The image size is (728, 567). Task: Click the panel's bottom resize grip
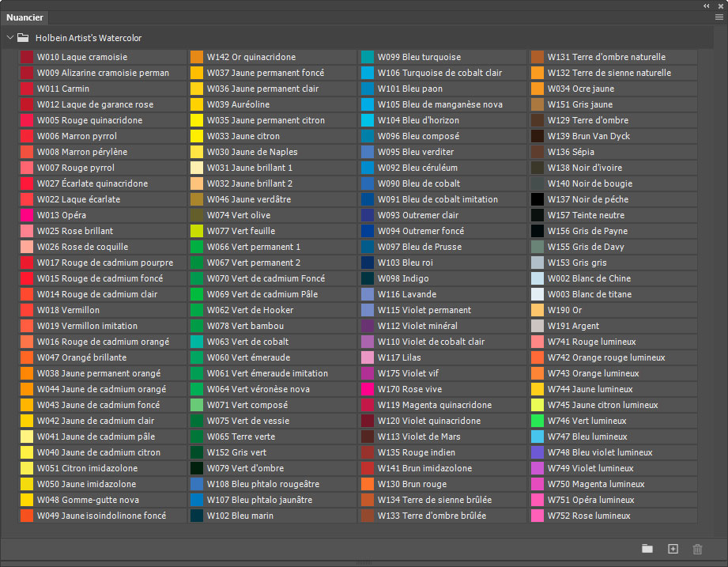click(x=364, y=563)
